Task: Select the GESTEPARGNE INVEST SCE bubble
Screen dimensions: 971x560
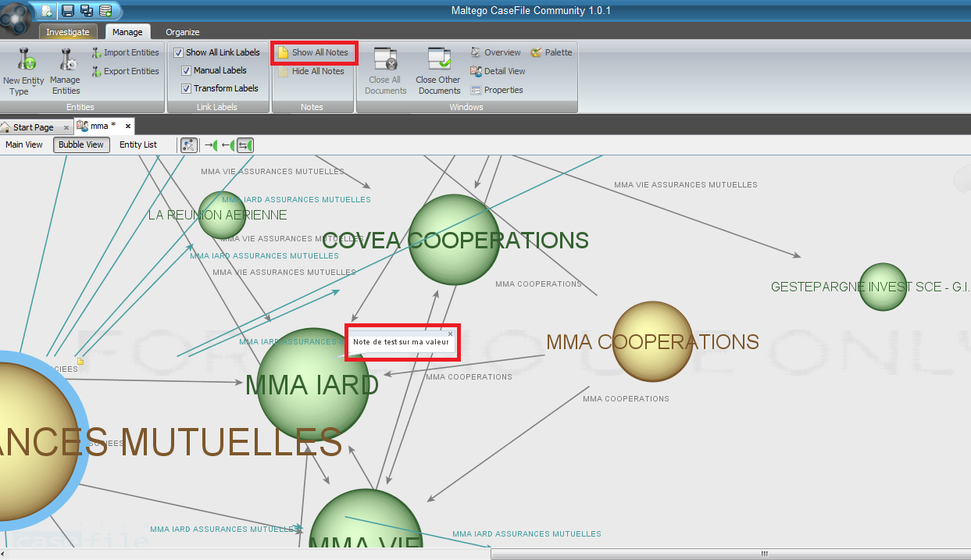Action: coord(883,287)
